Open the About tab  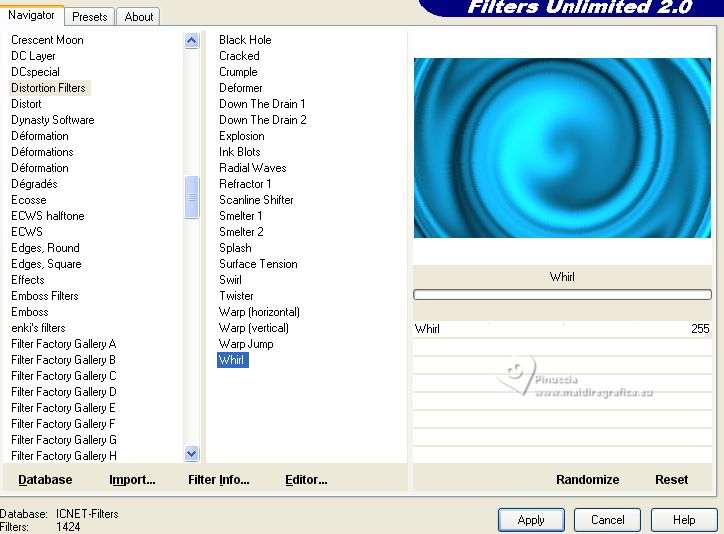tap(139, 17)
